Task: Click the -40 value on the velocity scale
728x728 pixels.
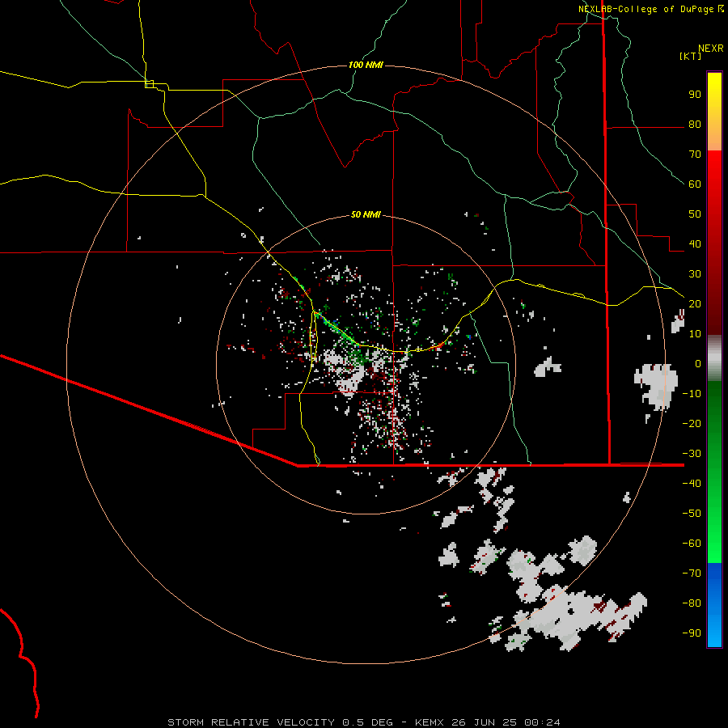Action: (692, 484)
